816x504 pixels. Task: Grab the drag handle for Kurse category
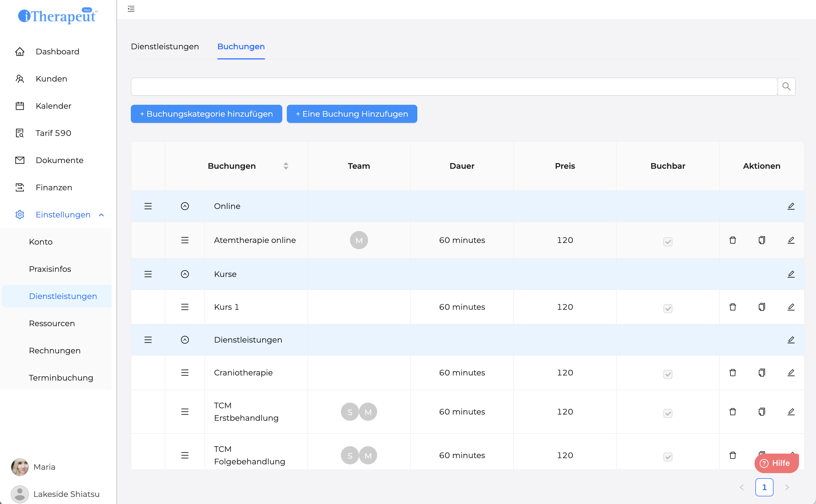pos(148,274)
